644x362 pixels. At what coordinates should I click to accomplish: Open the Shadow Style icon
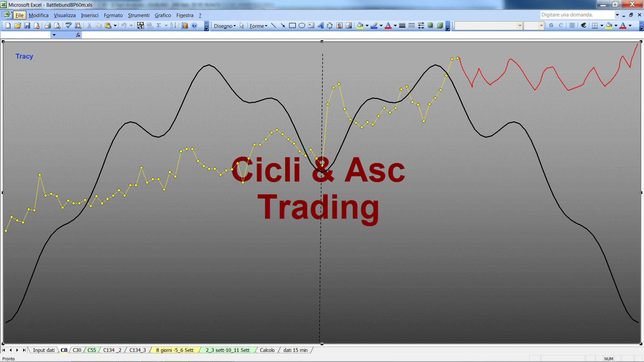(430, 25)
